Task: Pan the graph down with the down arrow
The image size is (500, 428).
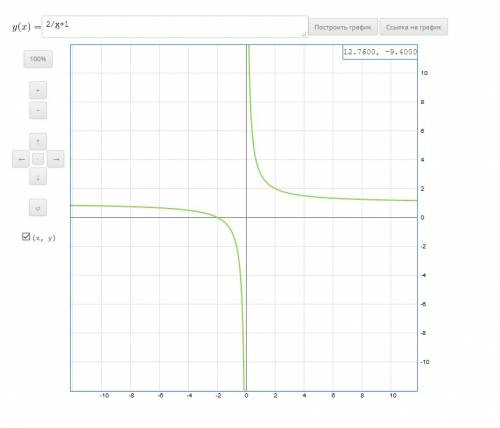Action: coord(38,177)
